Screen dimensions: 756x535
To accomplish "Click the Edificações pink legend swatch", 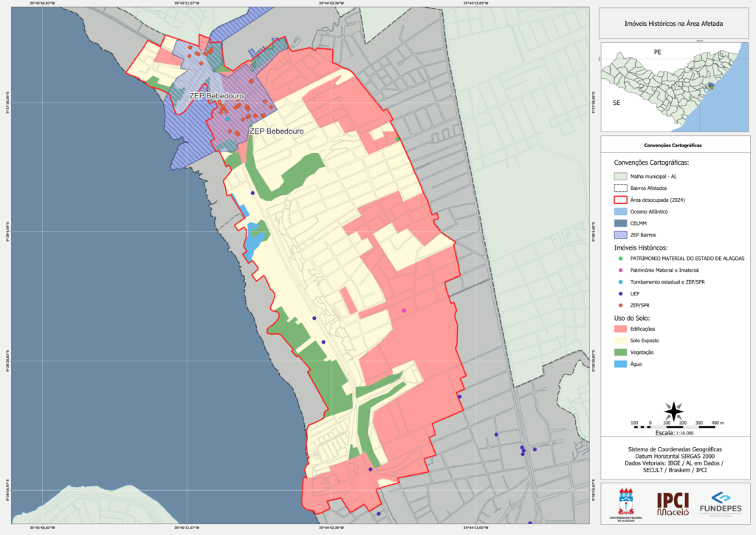I will pos(620,329).
